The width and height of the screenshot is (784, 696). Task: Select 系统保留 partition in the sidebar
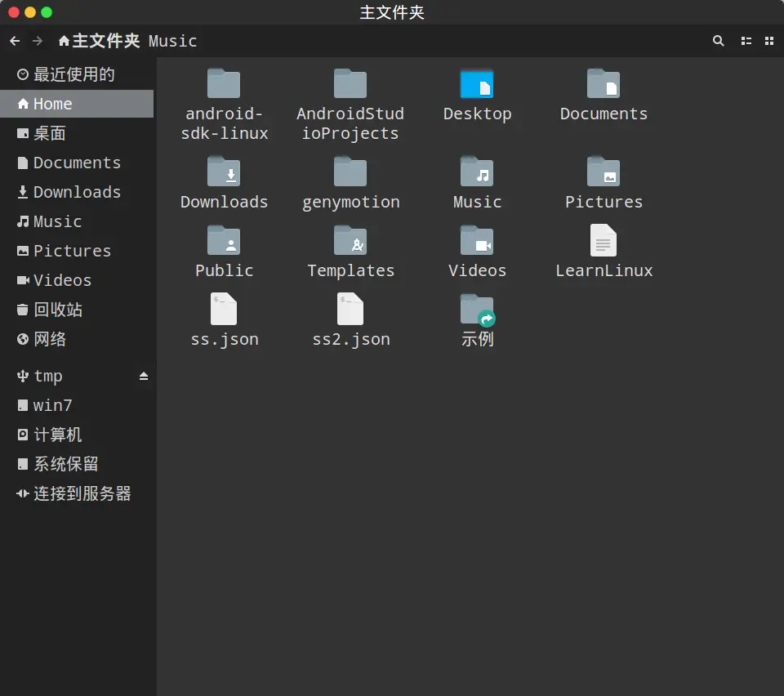tap(64, 464)
